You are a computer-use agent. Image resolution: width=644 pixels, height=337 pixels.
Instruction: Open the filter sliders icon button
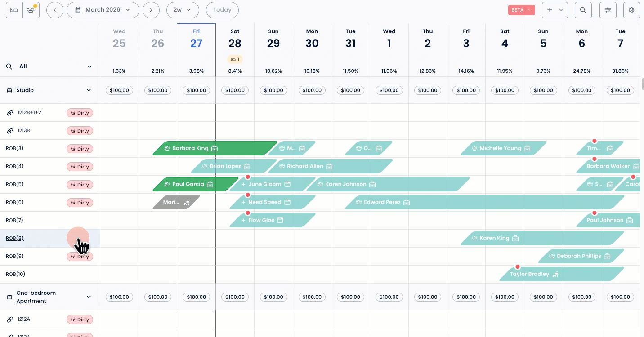608,10
